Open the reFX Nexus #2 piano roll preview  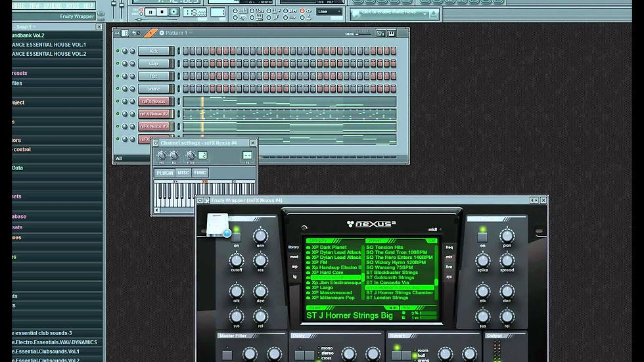click(x=290, y=114)
